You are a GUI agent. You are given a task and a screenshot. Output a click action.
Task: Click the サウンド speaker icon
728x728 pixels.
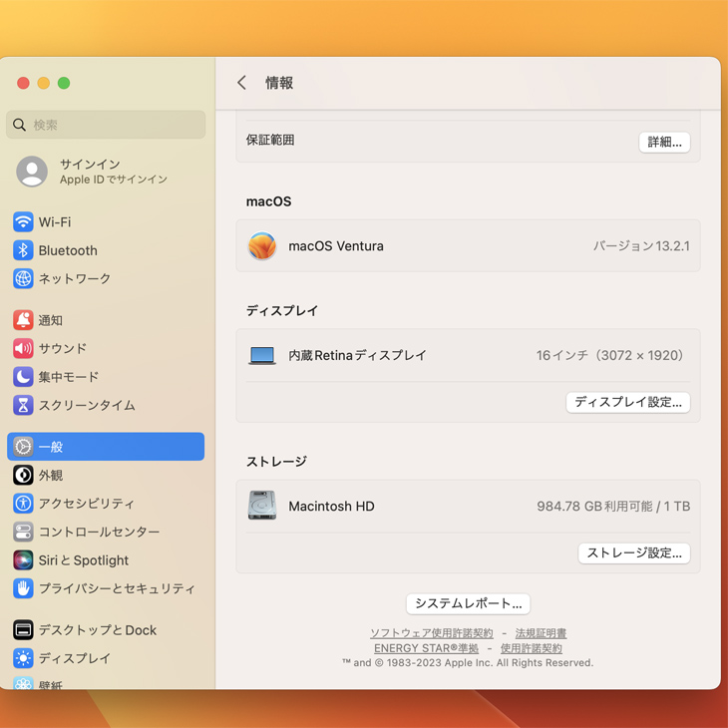[23, 348]
